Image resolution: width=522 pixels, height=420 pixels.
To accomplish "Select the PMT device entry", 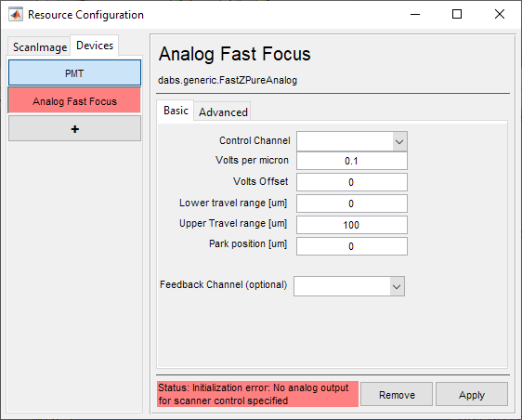I will tap(74, 72).
